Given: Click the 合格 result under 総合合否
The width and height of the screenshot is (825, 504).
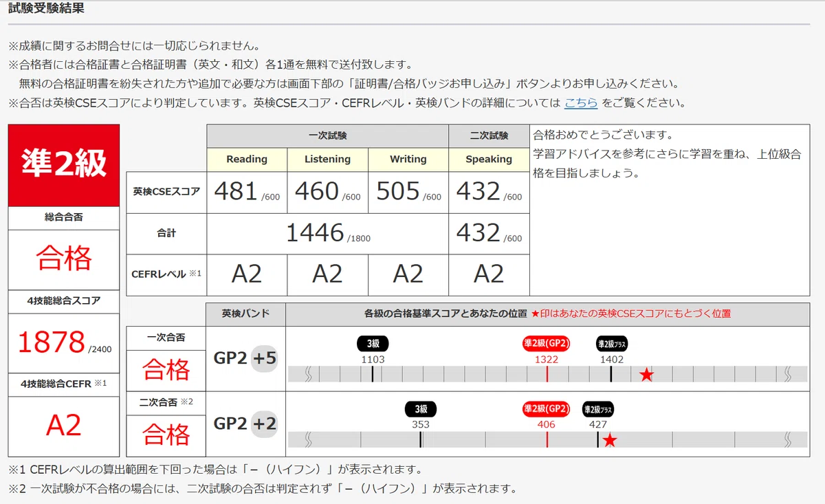Looking at the screenshot, I should pyautogui.click(x=64, y=259).
